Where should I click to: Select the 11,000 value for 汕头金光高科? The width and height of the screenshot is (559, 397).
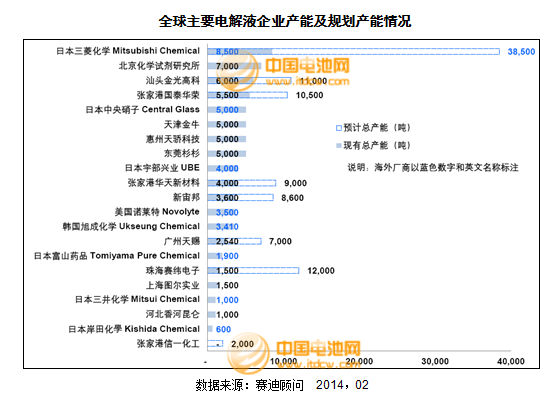click(x=313, y=81)
